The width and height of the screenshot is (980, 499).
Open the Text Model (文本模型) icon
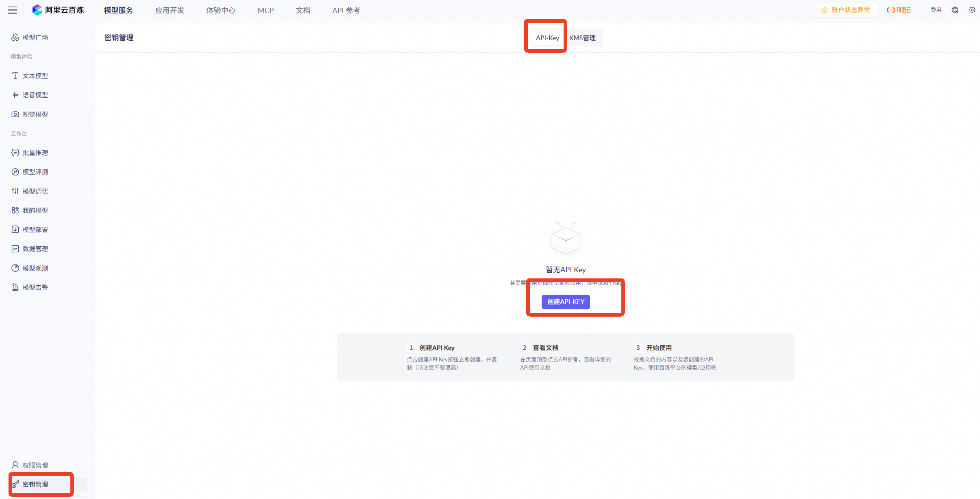[x=15, y=76]
